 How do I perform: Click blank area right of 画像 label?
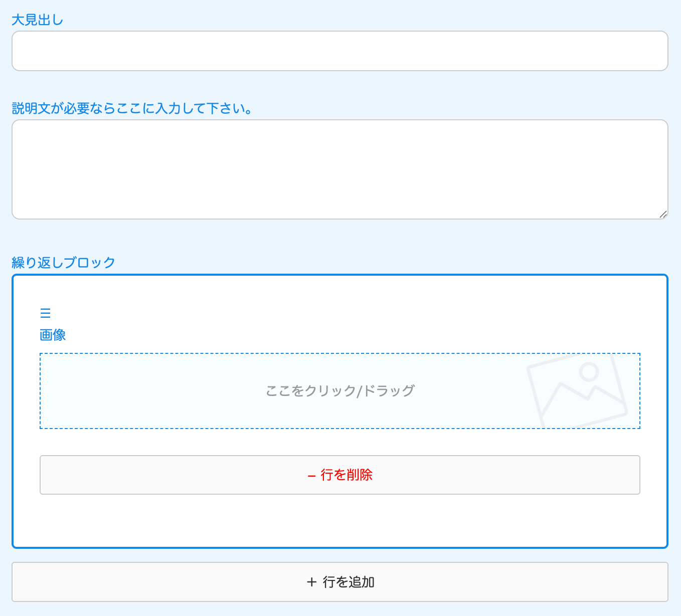301,335
